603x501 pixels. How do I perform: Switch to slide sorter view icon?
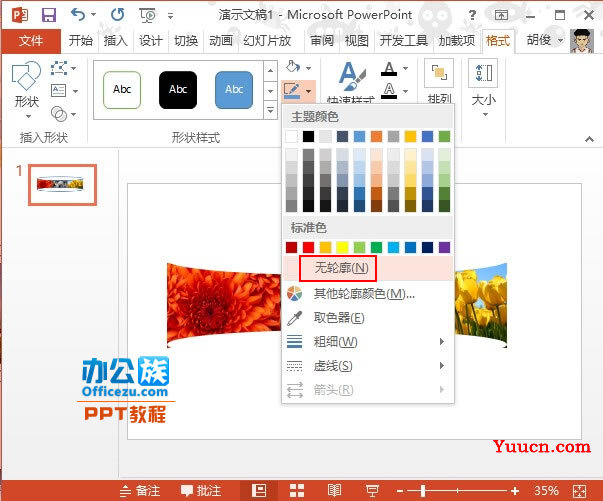pos(296,490)
